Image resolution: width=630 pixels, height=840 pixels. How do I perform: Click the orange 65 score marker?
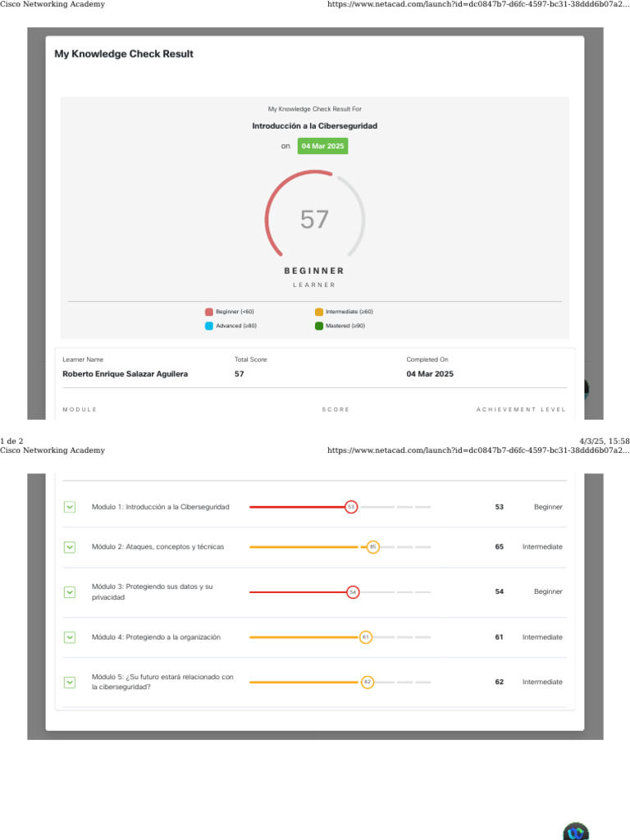373,547
